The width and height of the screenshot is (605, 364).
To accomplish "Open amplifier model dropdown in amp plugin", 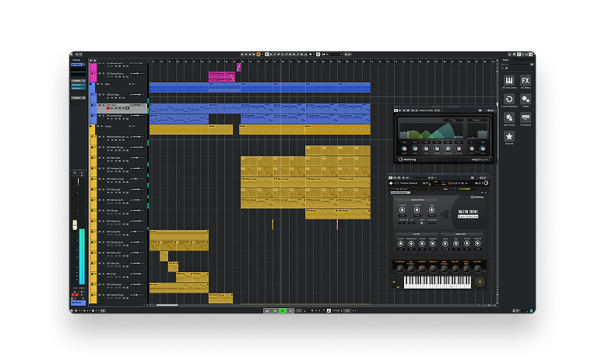I will [x=452, y=120].
